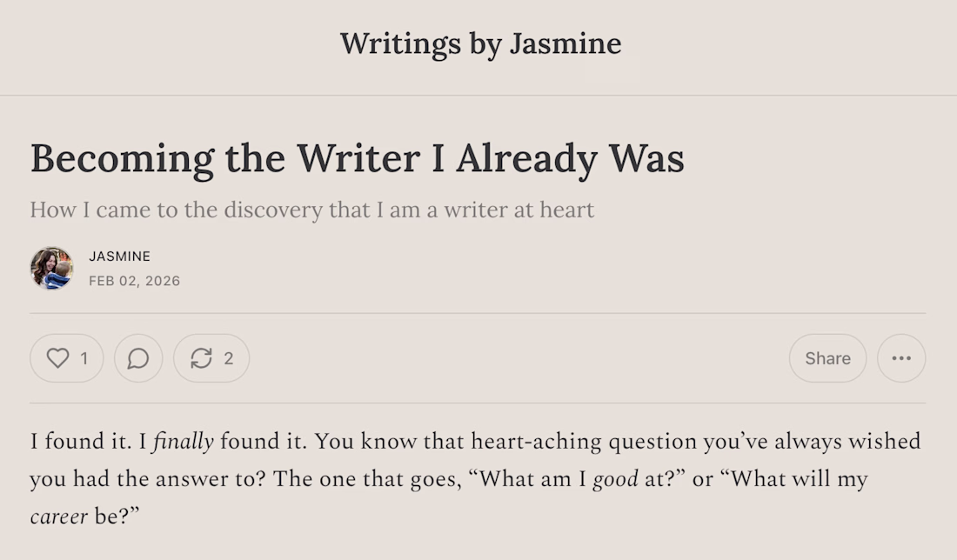957x560 pixels.
Task: Open the JASMINE author name link
Action: (119, 257)
